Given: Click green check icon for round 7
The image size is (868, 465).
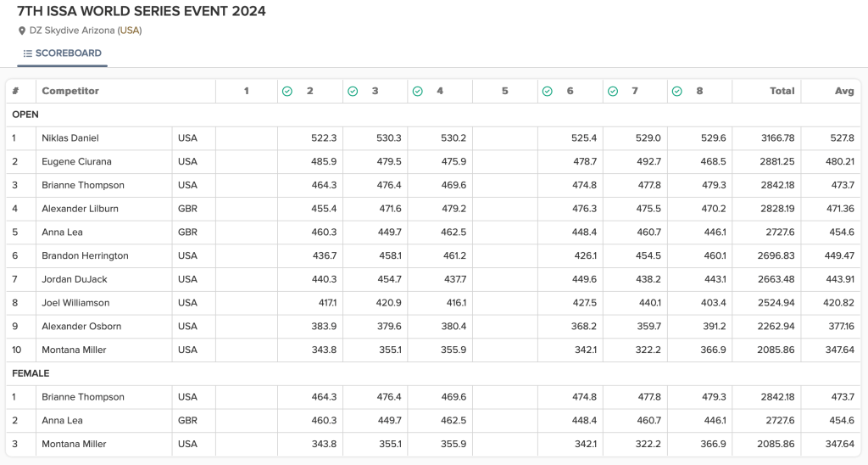Looking at the screenshot, I should coord(612,91).
